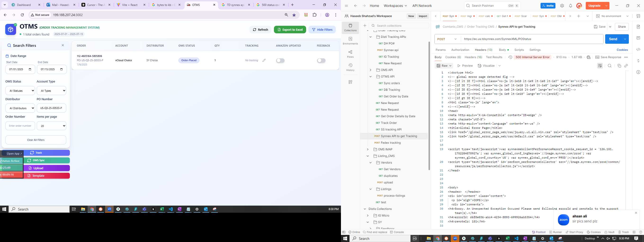The width and height of the screenshot is (644, 242).
Task: Open Chrome extensions puzzle icon
Action: (x=314, y=15)
